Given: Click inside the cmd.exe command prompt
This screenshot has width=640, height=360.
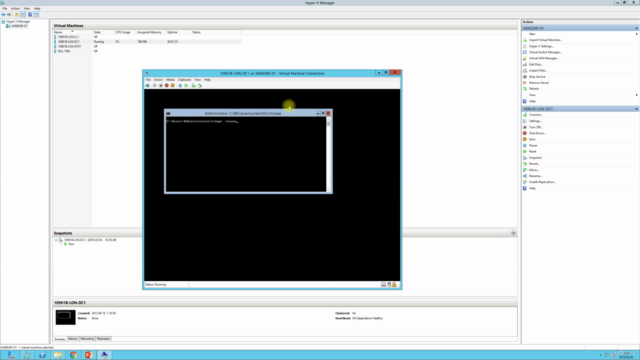Looking at the screenshot, I should click(246, 155).
